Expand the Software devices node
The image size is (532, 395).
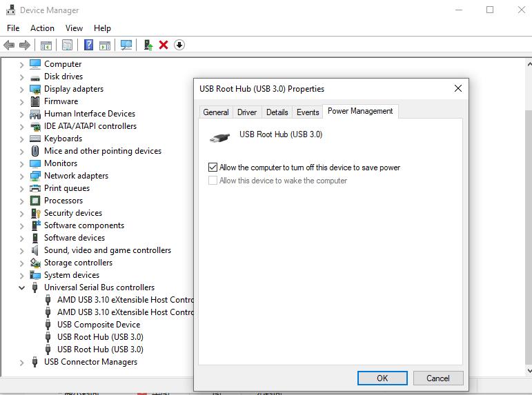(x=21, y=239)
